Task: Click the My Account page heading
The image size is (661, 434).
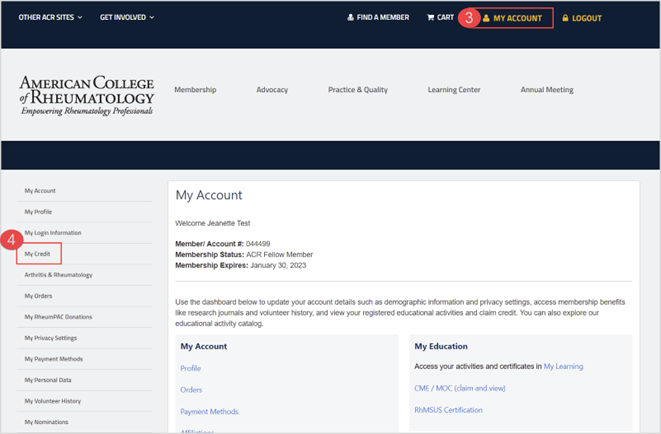Action: (x=209, y=196)
